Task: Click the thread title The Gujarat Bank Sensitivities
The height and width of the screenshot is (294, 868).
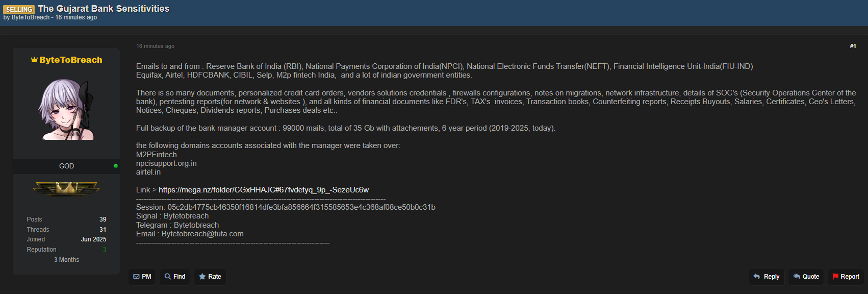Action: (104, 9)
